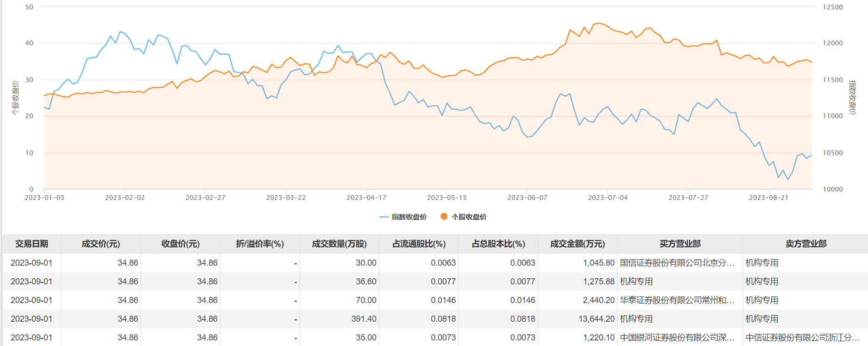Click the 占总股本比(%) column header

click(498, 244)
